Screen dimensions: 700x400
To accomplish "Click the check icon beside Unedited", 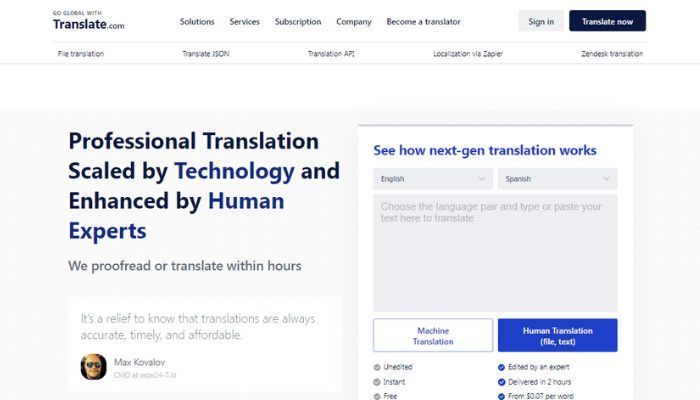I will 377,367.
